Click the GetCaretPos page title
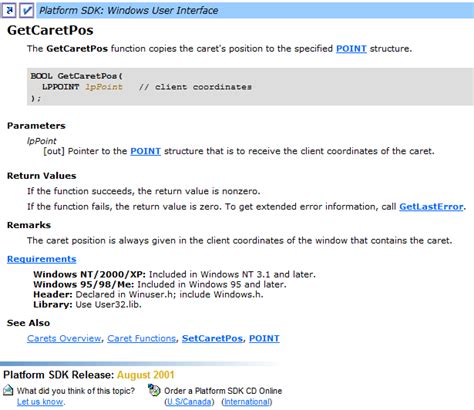Image resolution: width=474 pixels, height=410 pixels. (x=50, y=30)
